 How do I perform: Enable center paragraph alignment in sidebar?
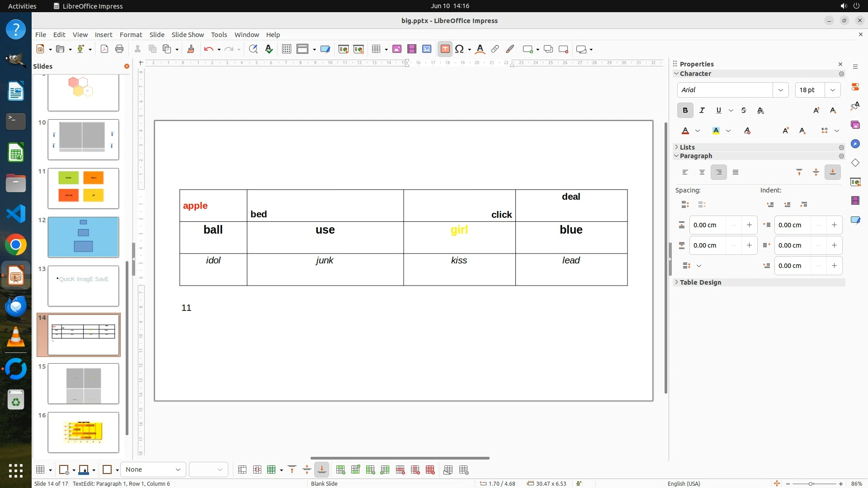tap(702, 172)
